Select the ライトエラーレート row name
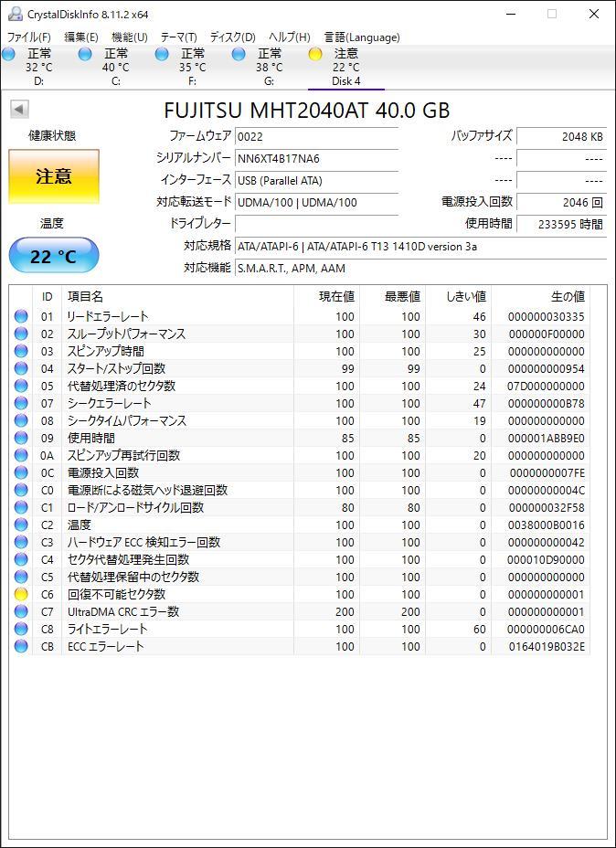The height and width of the screenshot is (848, 616). (107, 629)
